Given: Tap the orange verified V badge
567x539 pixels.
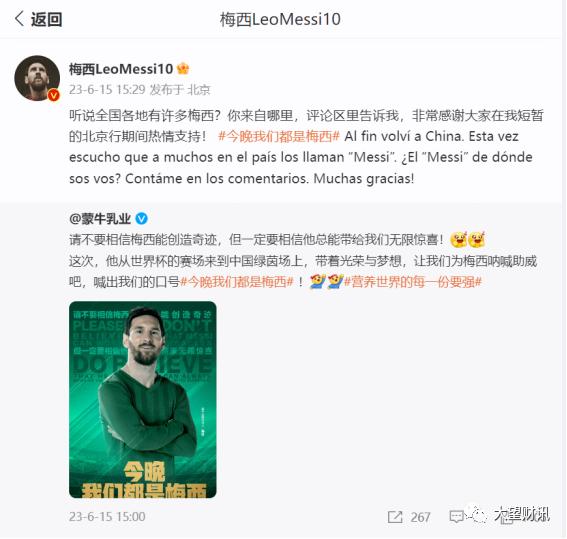Looking at the screenshot, I should (54, 95).
